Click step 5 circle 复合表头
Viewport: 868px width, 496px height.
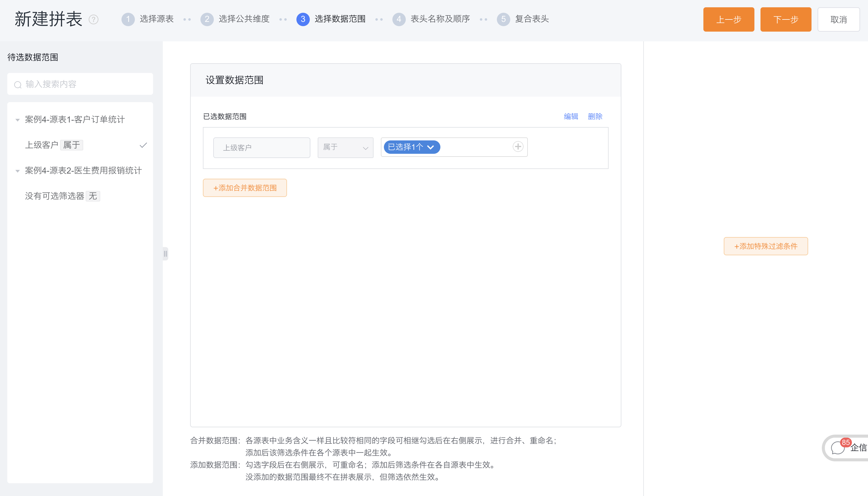click(504, 19)
